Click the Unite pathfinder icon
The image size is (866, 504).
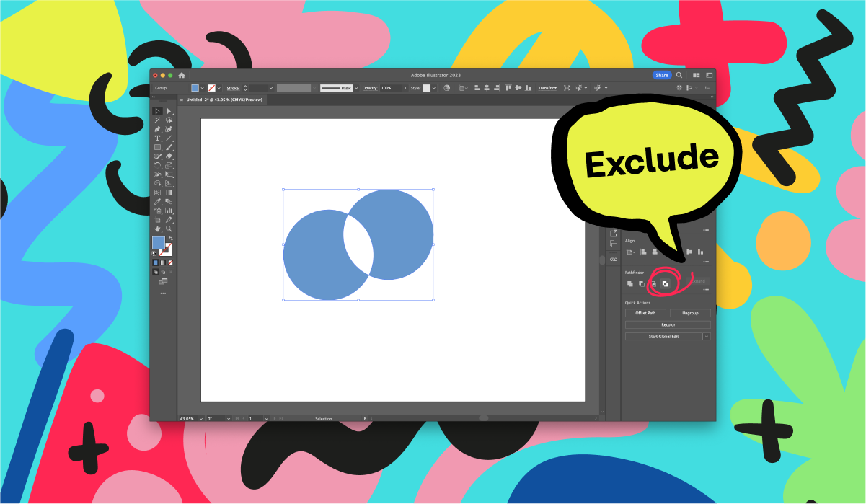[629, 284]
